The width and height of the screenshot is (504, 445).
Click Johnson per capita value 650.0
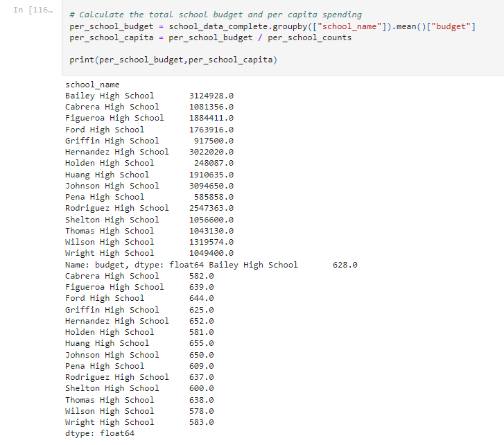[x=201, y=355]
